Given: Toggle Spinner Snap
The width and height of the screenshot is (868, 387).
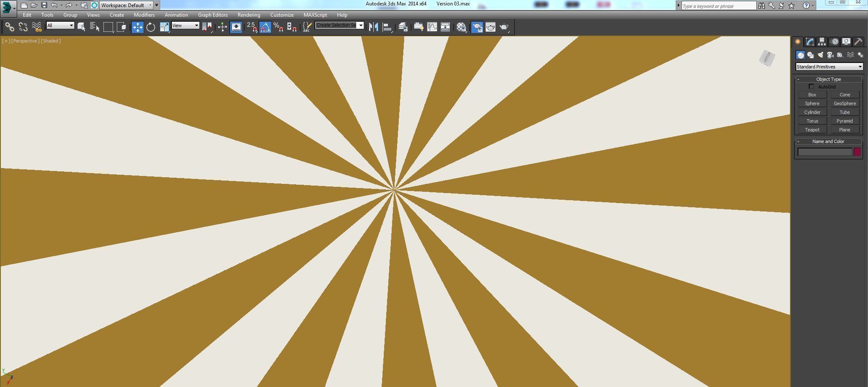Looking at the screenshot, I should (292, 27).
